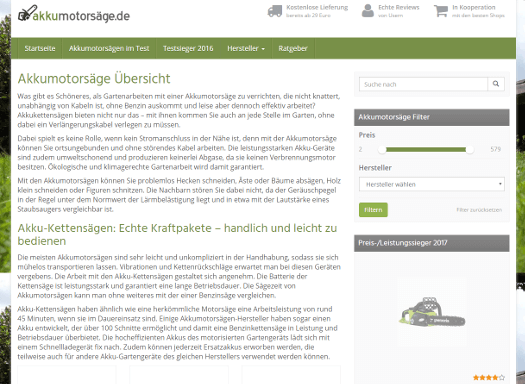Click the left price slider handle
Image resolution: width=525 pixels, height=384 pixels.
click(x=382, y=150)
